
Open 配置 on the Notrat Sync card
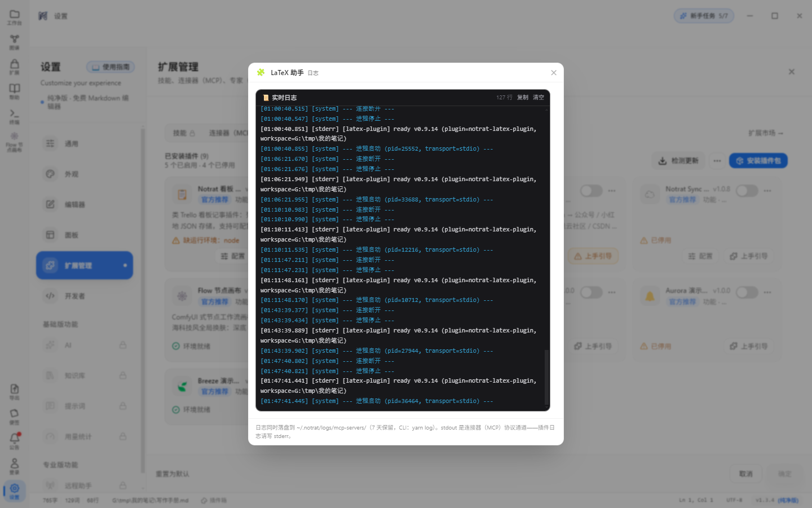tap(700, 256)
